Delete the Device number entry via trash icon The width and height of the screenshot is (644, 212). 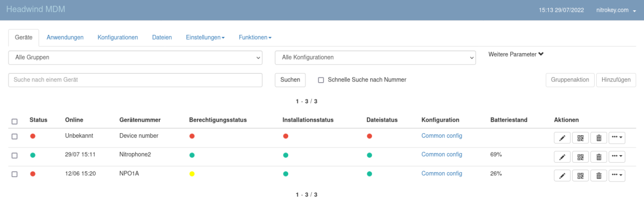point(598,138)
